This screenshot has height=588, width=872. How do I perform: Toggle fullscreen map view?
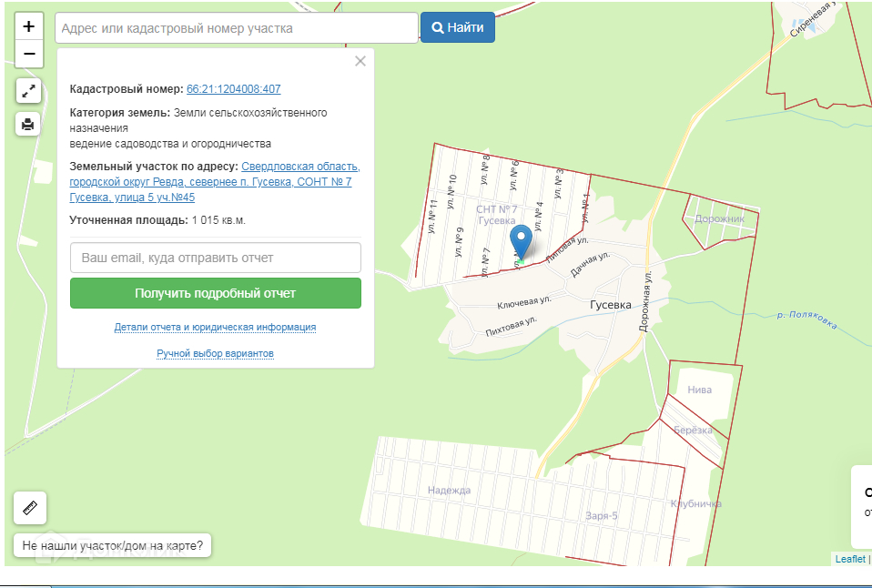(x=28, y=91)
